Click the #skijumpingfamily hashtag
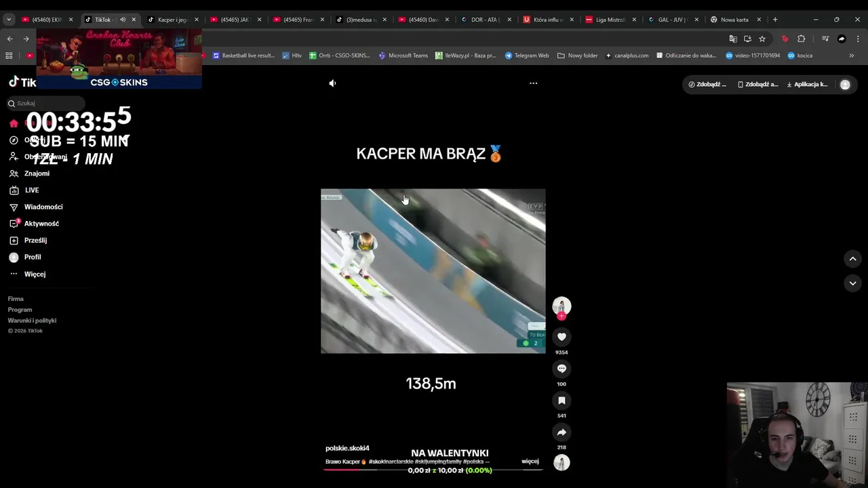The height and width of the screenshot is (488, 868). [437, 462]
